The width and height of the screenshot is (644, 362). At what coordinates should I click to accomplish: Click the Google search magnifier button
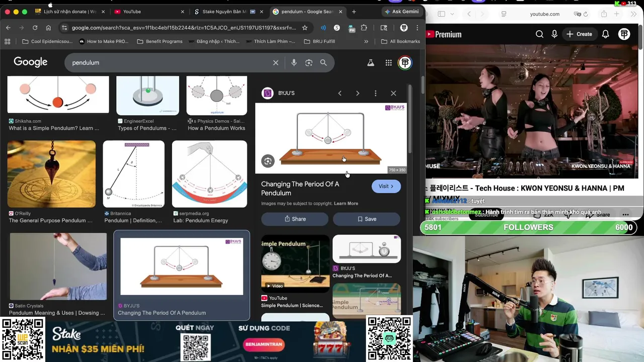[x=324, y=63]
